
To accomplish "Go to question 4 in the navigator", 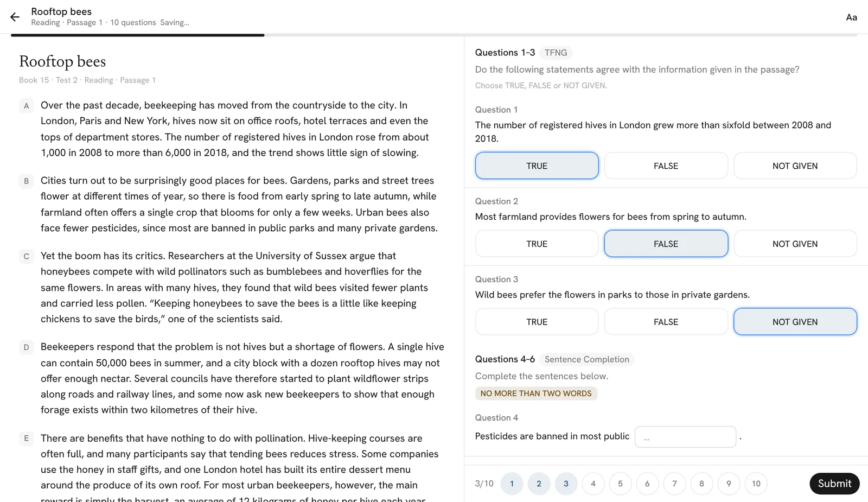I will [593, 484].
